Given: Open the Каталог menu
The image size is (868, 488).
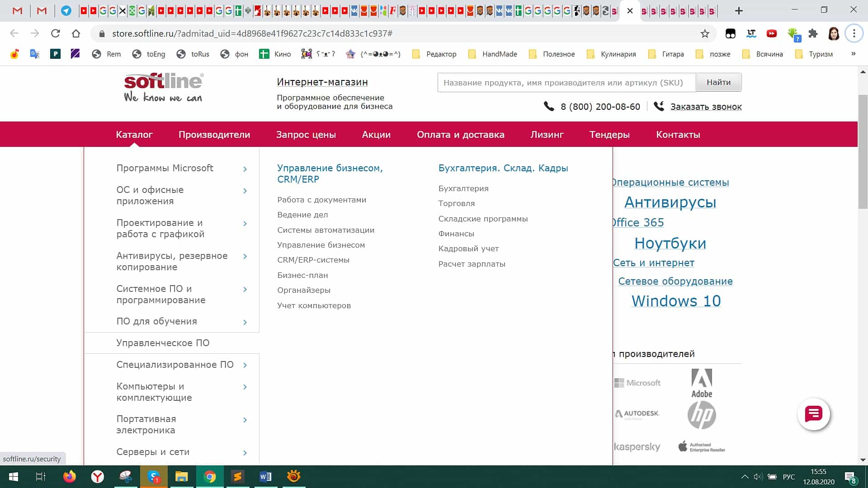Looking at the screenshot, I should 134,134.
